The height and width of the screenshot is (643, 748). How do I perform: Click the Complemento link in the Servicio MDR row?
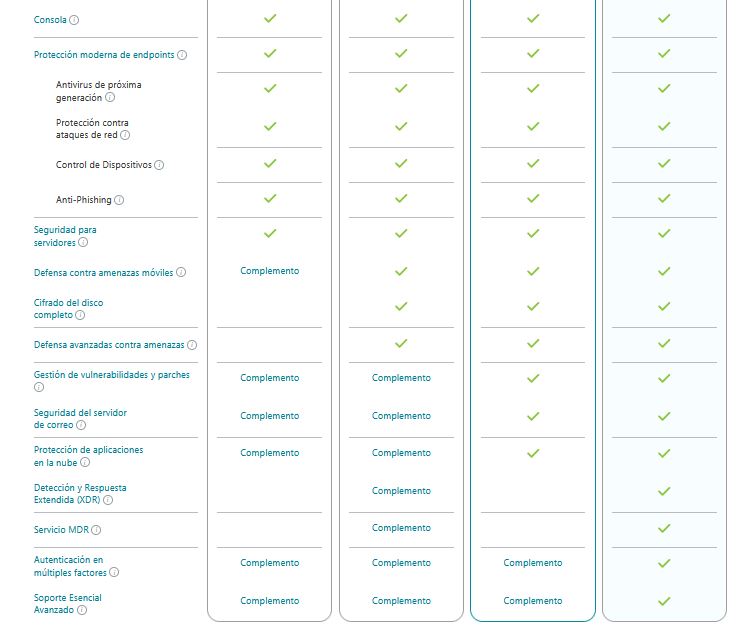(401, 528)
